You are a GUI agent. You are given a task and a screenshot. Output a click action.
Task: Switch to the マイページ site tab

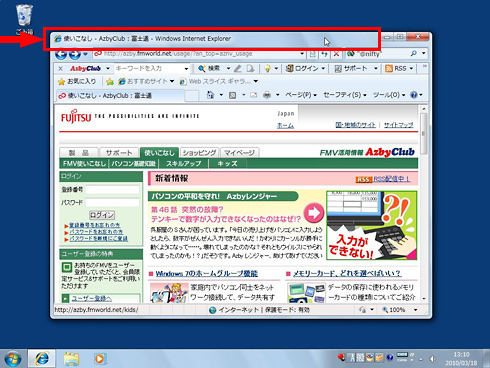239,153
